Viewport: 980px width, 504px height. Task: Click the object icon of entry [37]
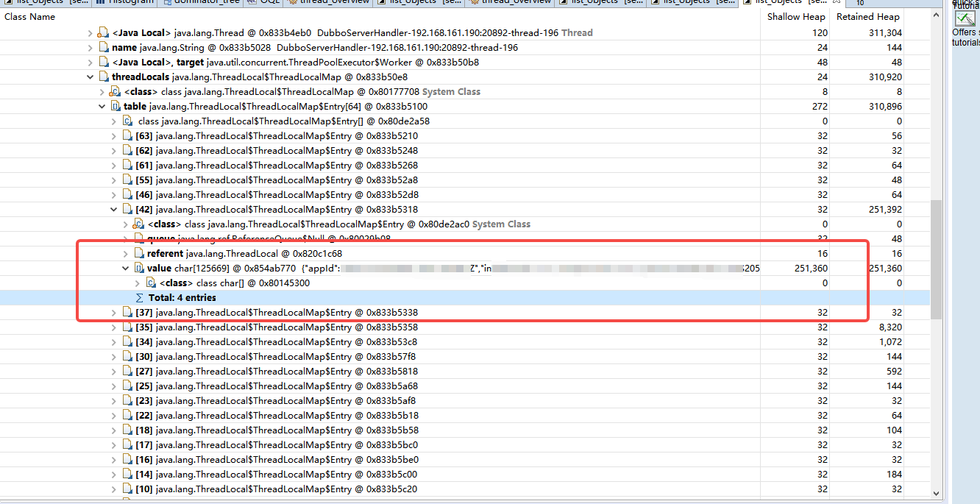click(127, 313)
